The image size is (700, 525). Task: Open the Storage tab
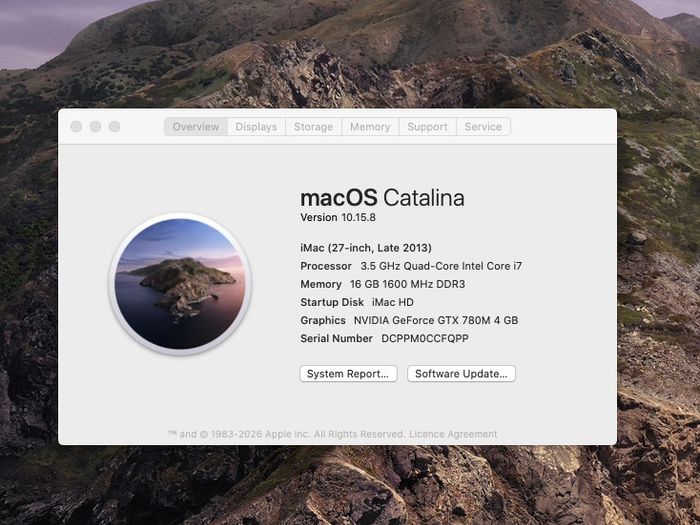coord(313,127)
